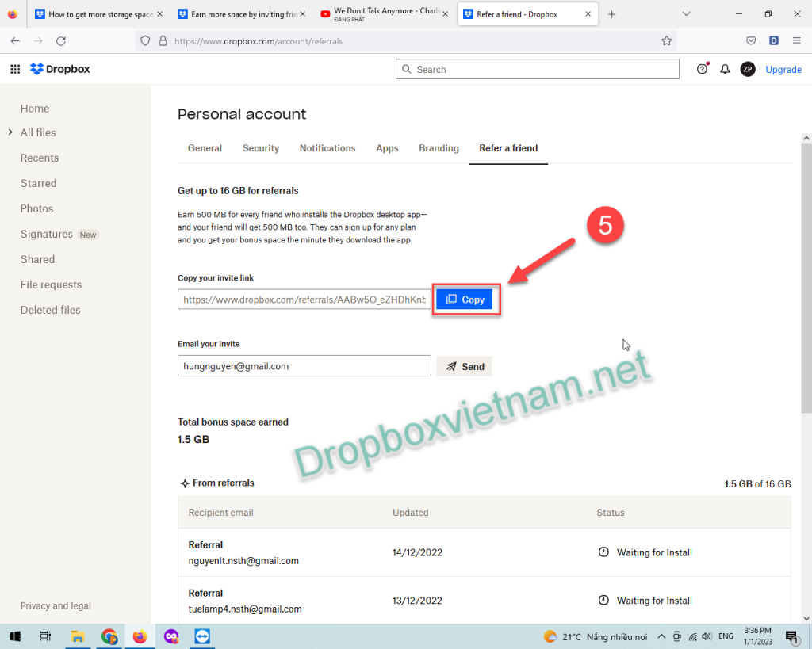The width and height of the screenshot is (812, 649).
Task: Open Photos in sidebar
Action: coord(36,208)
